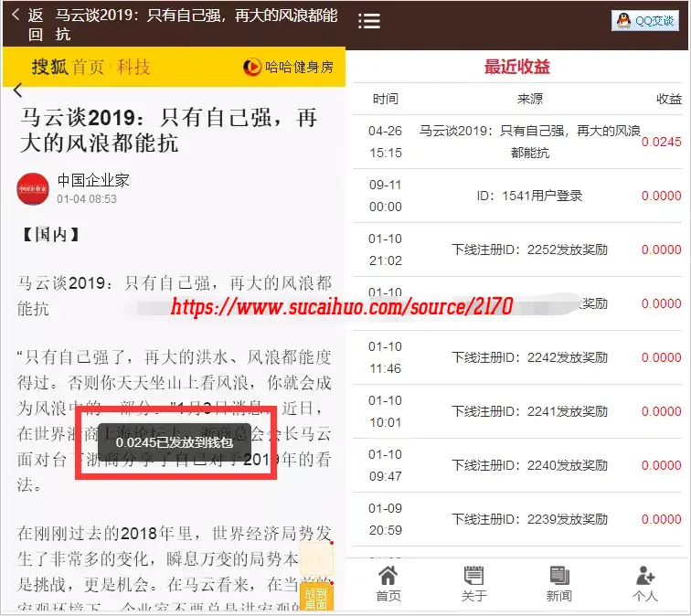
Task: Click the 0.0245已发放到钱包 toast message
Action: 175,442
